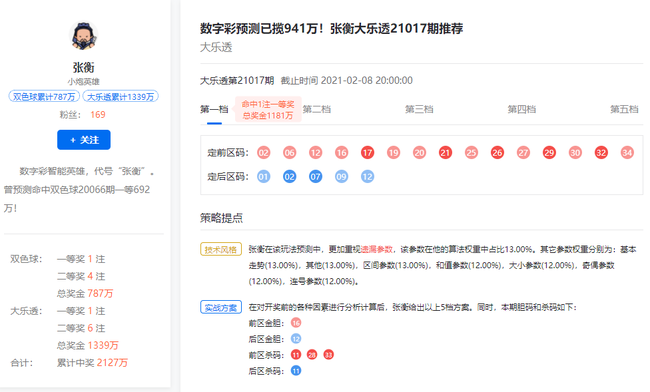Click the deadline 2021-02-08 20:00:00
Viewport: 650px width, 392px height.
(x=367, y=80)
